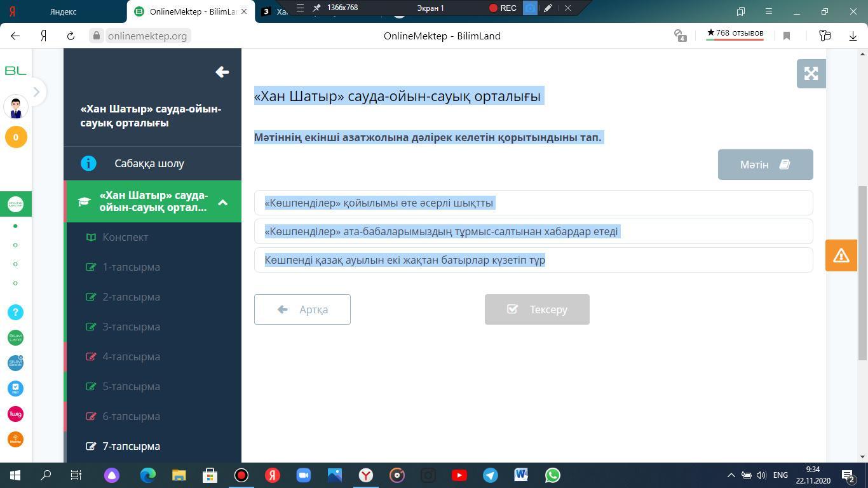The image size is (868, 488).
Task: Open 3-тапсырма in the sidebar
Action: (x=131, y=327)
